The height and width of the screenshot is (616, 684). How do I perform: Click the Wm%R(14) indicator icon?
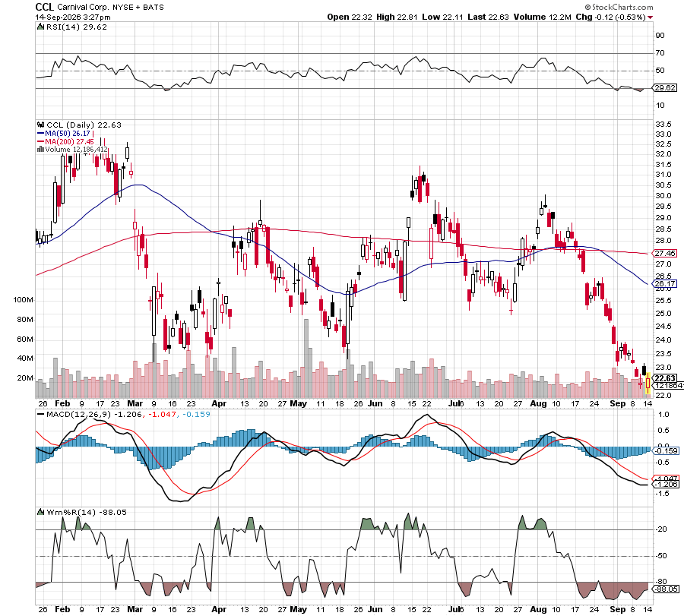40,512
